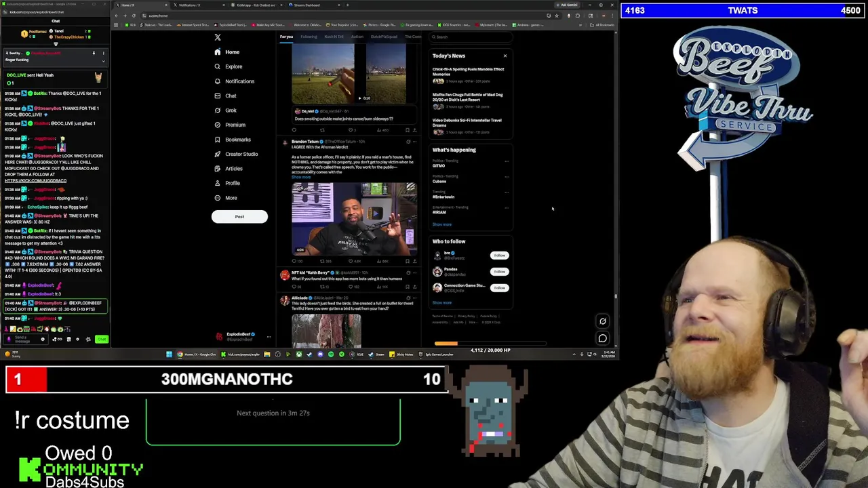Open Chat in X sidebar
Viewport: 868px width, 488px height.
225,96
